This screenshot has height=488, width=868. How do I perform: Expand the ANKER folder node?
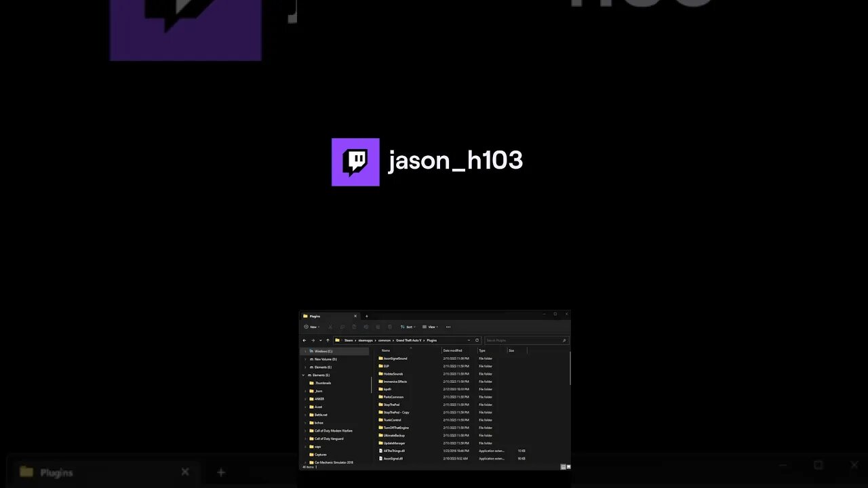click(x=304, y=399)
